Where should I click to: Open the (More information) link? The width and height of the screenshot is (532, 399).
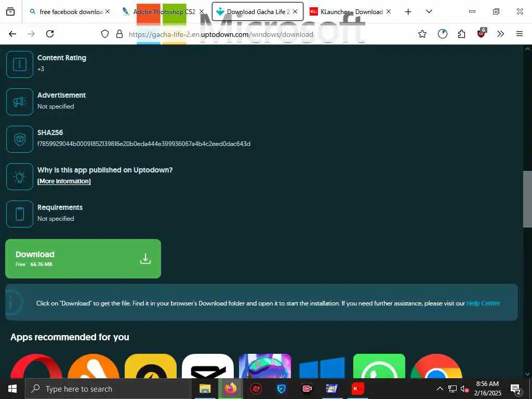point(64,181)
